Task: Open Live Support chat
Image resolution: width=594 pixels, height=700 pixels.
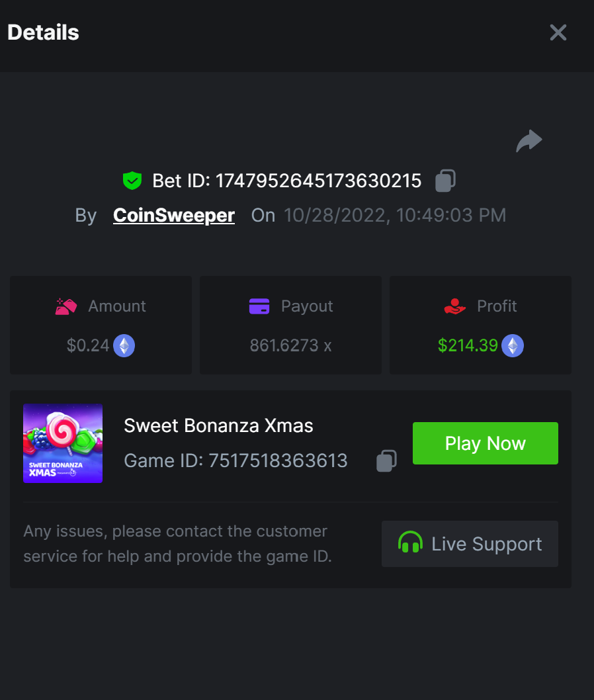Action: pyautogui.click(x=470, y=544)
